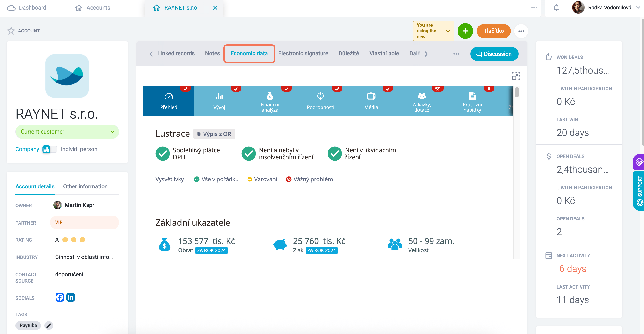Open the purple side widget icon
This screenshot has width=644, height=334.
click(639, 162)
